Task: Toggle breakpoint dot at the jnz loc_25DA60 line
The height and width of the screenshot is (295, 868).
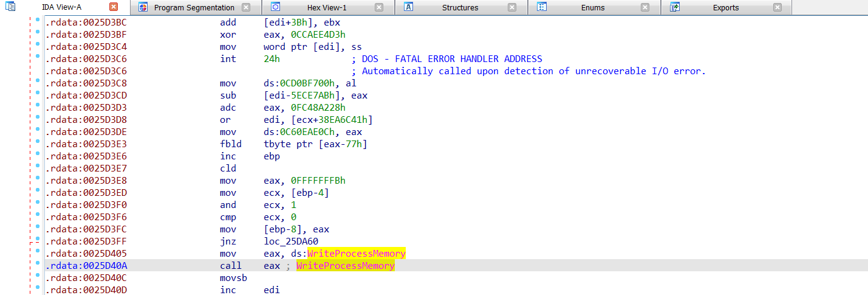Action: pyautogui.click(x=38, y=241)
